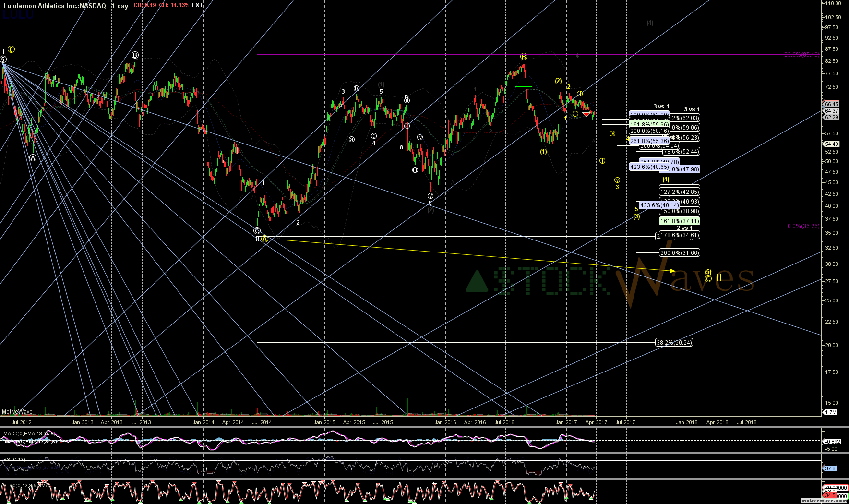Click the purple 23.6%(83.13) retracement label

click(x=802, y=55)
